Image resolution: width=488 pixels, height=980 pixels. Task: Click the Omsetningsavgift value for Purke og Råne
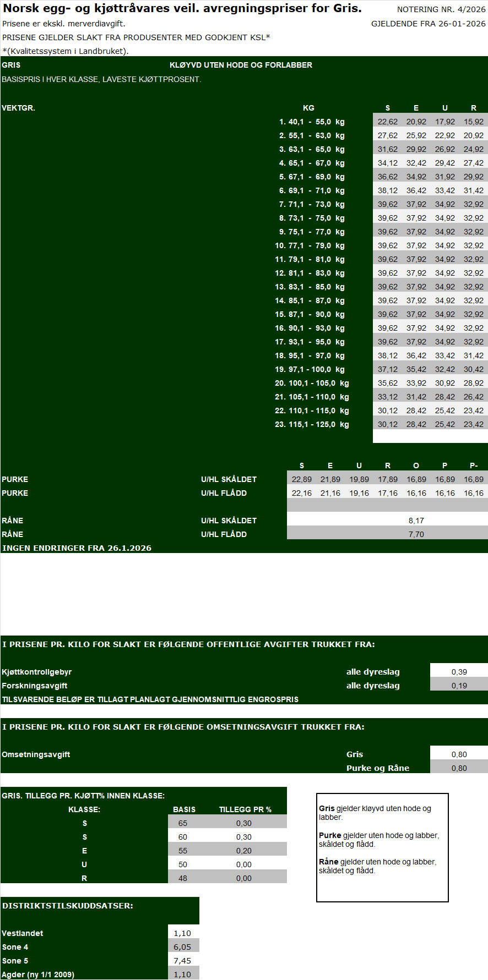459,768
